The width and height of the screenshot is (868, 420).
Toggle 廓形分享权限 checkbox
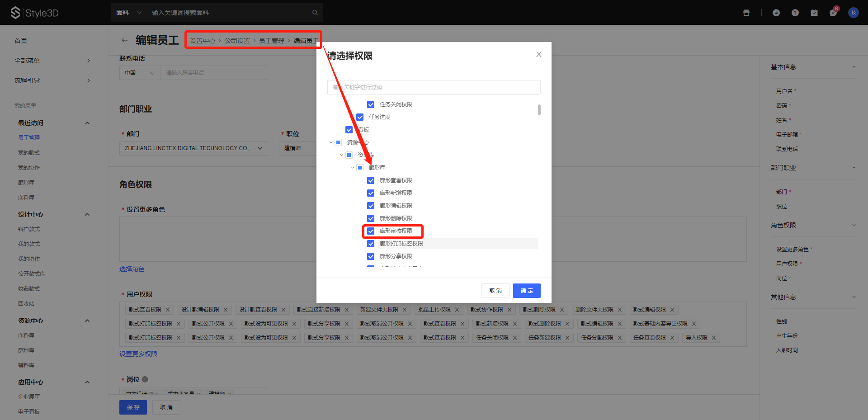tap(371, 256)
